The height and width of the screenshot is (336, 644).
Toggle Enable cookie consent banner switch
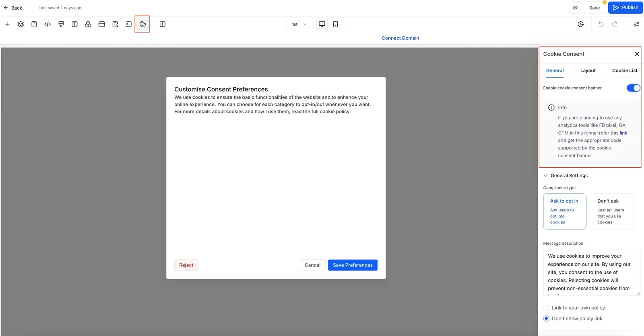pyautogui.click(x=633, y=88)
